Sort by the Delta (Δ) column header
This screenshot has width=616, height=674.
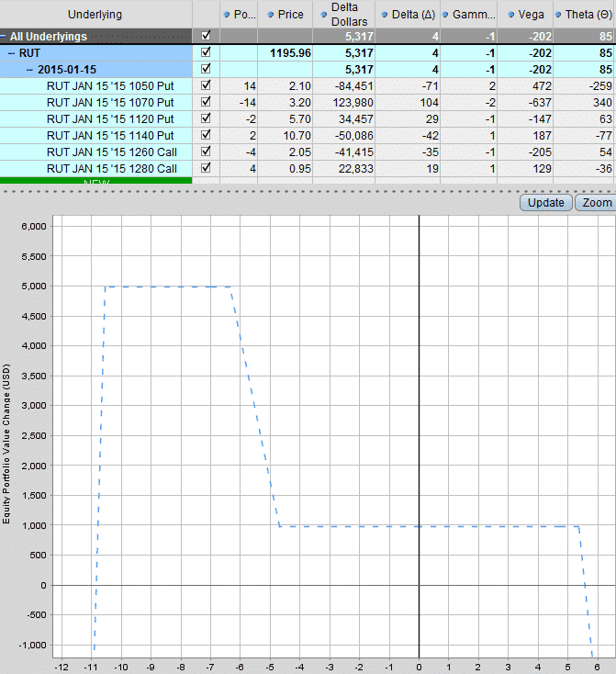[408, 14]
